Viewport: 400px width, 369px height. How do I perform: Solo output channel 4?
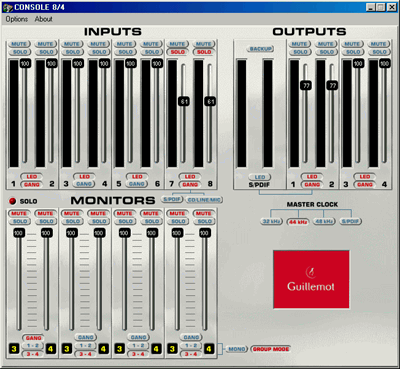pos(379,52)
